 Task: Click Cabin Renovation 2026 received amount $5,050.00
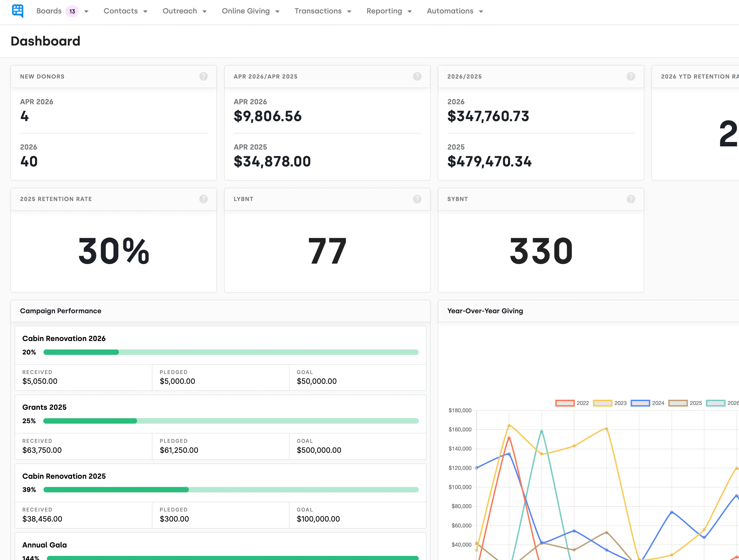(40, 381)
